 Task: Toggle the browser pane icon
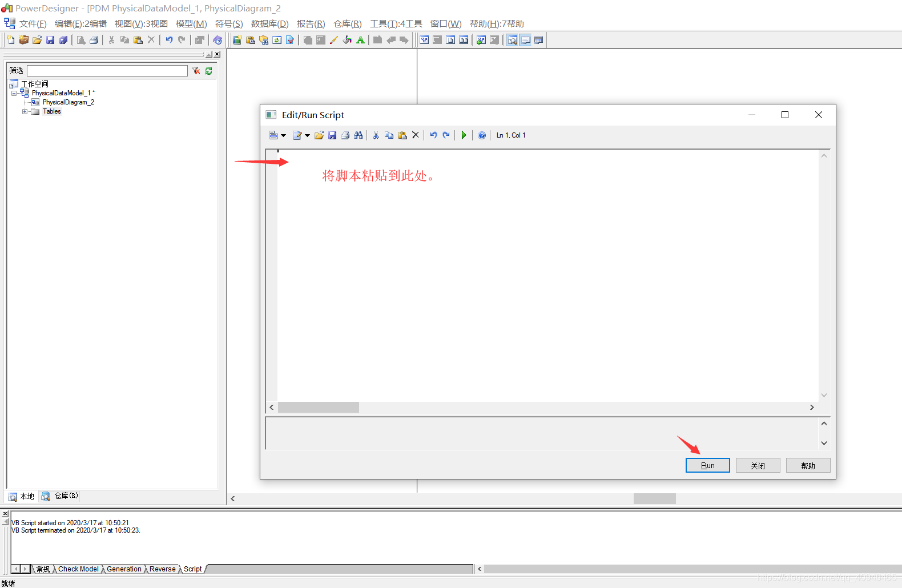(512, 40)
